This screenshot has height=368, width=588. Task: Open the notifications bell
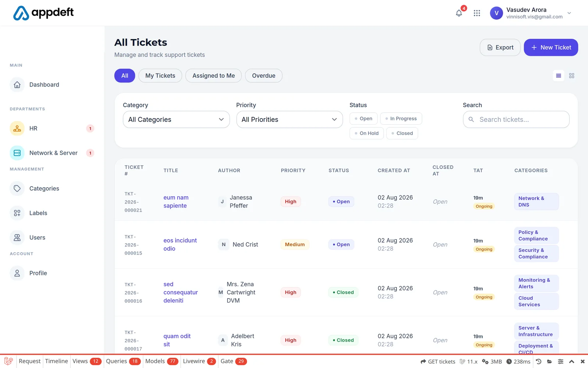(x=459, y=13)
